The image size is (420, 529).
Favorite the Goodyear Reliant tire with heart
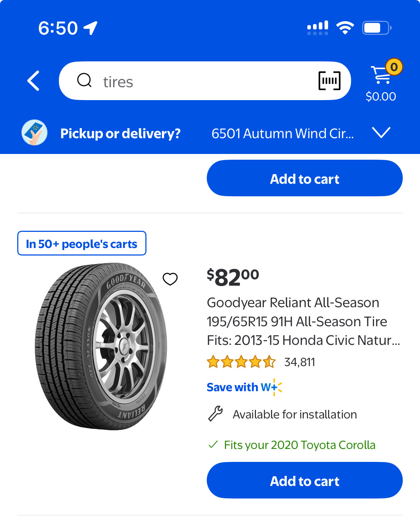pos(170,279)
